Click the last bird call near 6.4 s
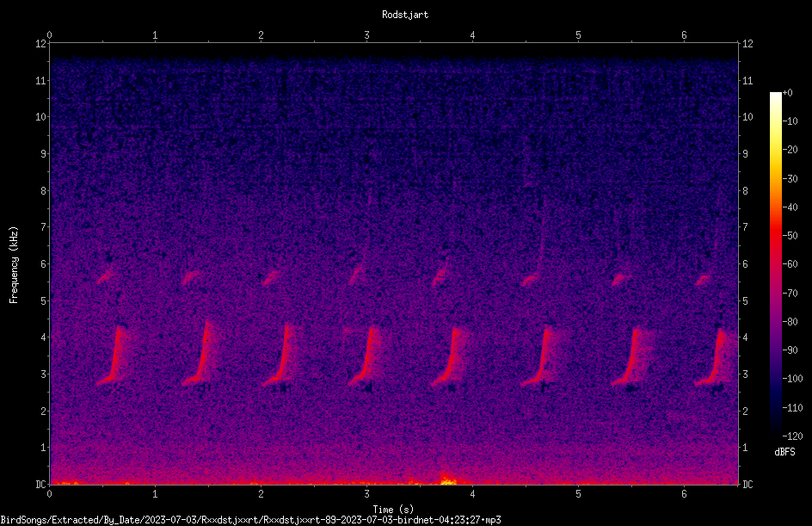Screen dimensions: 812x526 [717, 356]
